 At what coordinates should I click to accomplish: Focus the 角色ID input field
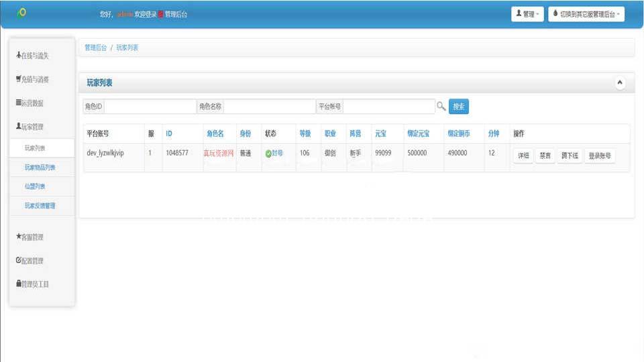coord(150,107)
